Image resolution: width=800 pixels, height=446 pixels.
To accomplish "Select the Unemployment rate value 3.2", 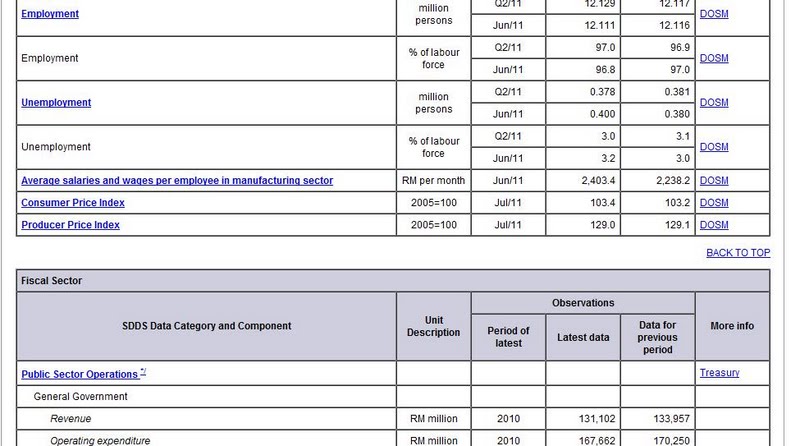I will (x=608, y=158).
